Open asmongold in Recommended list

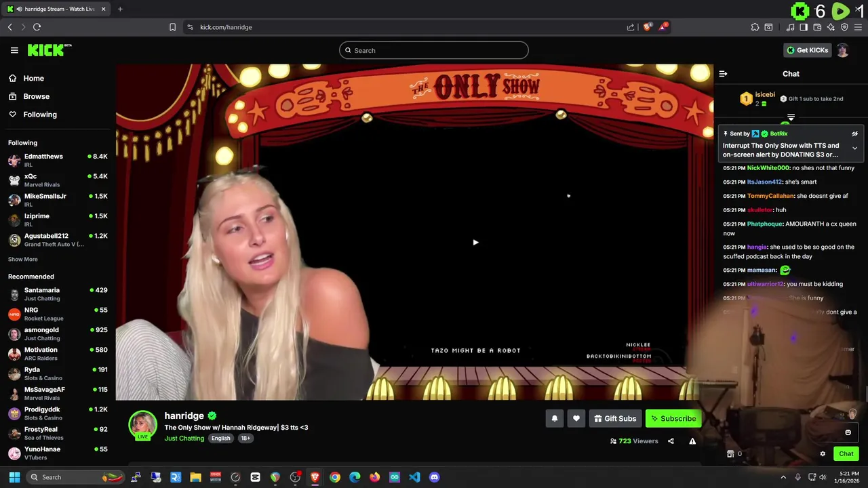tap(58, 333)
